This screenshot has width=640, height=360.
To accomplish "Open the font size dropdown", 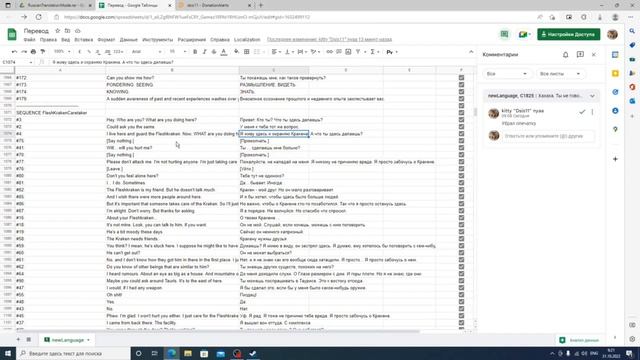I will 178,52.
